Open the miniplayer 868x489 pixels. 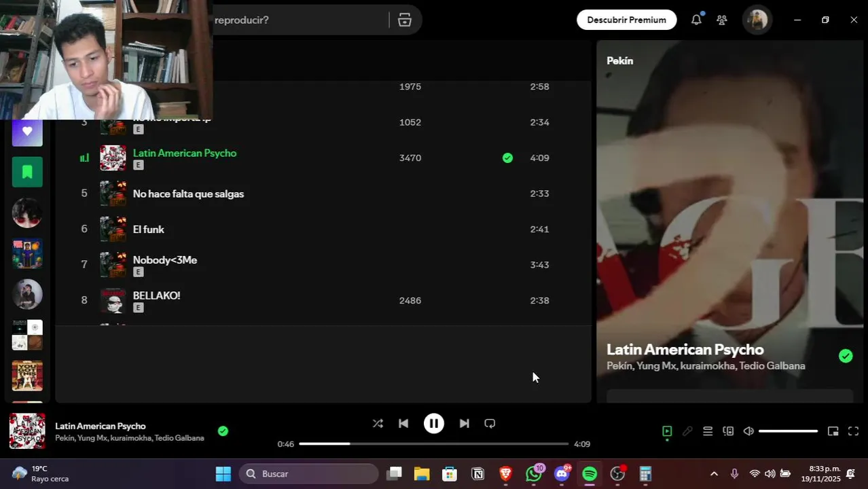click(833, 431)
